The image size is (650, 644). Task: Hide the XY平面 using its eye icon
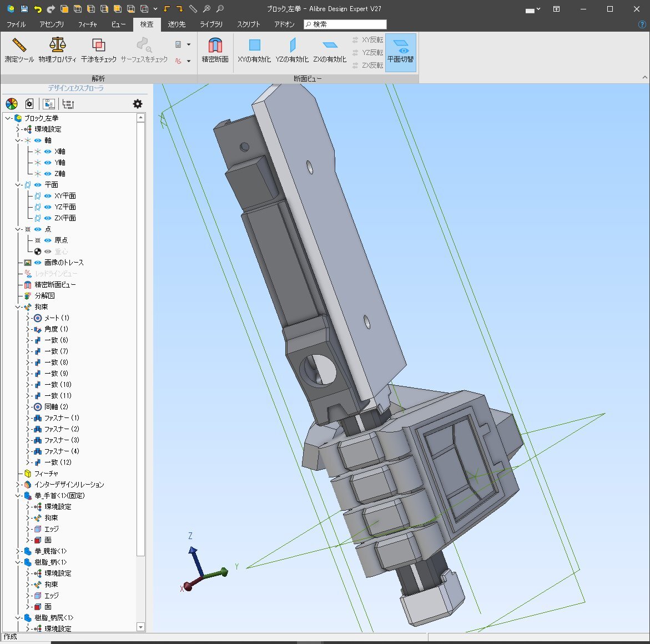[48, 196]
